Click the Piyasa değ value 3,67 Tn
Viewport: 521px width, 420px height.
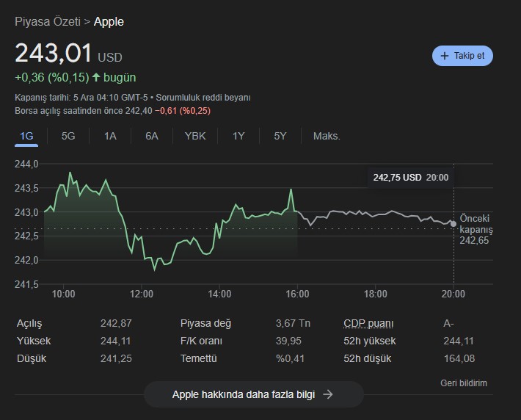click(x=293, y=323)
